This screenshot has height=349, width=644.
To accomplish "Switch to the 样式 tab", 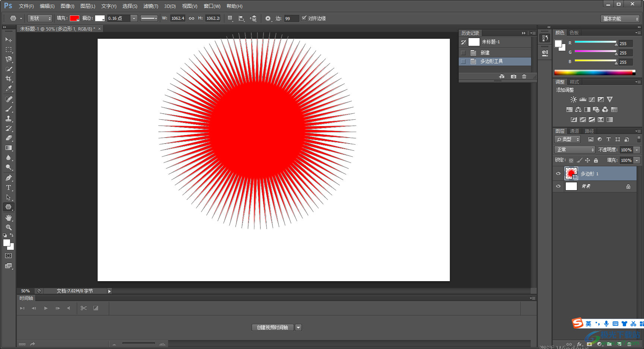I will (x=574, y=82).
